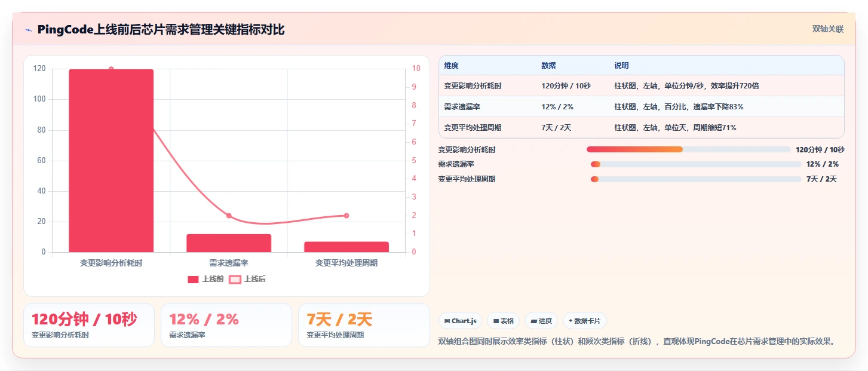The height and width of the screenshot is (371, 868).
Task: Select the Chart.js tag chip
Action: click(460, 321)
